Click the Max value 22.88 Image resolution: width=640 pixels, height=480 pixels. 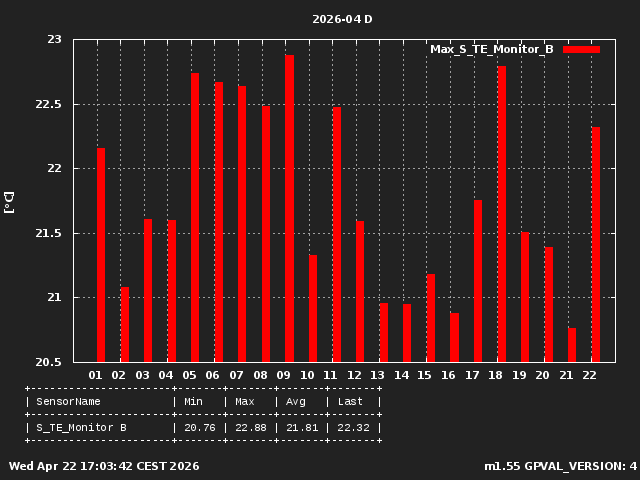pos(251,428)
